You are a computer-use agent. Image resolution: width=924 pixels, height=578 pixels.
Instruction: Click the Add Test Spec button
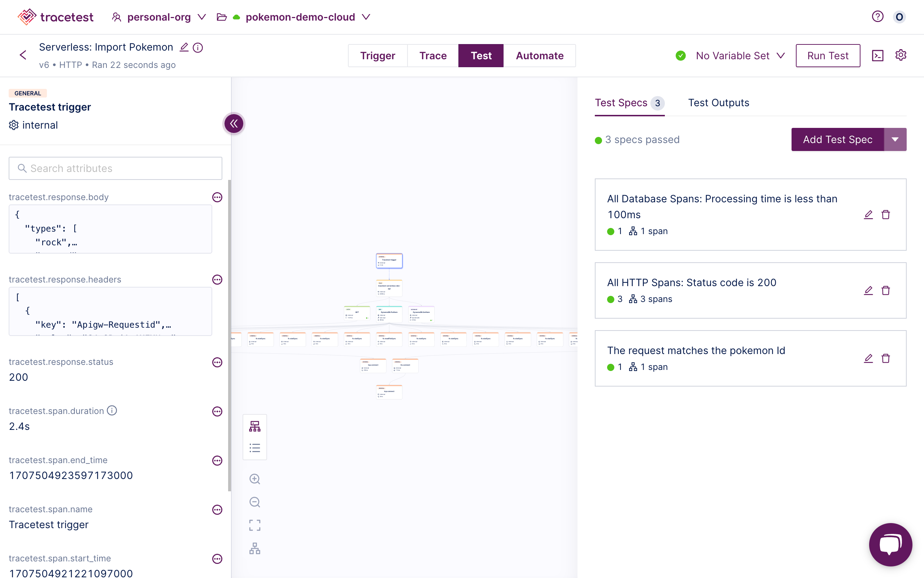(837, 139)
